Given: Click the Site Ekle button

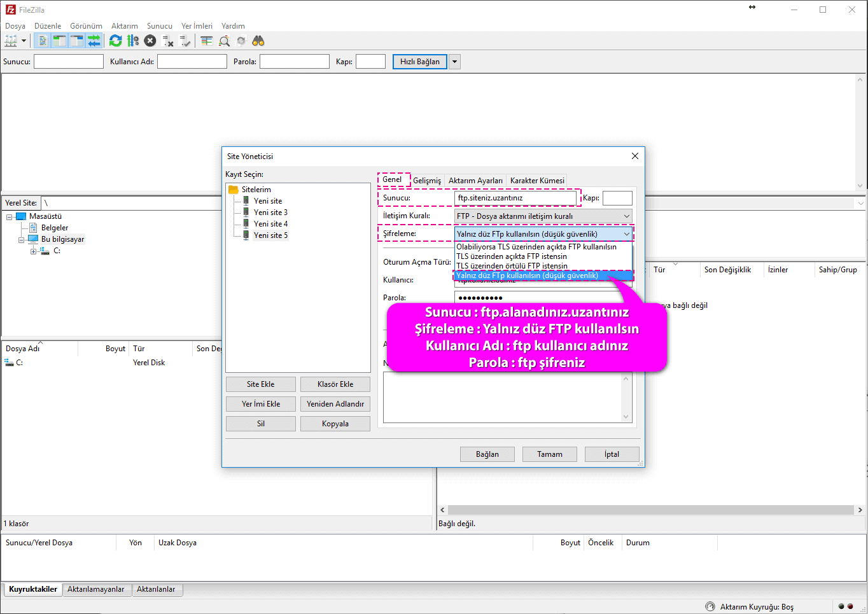Looking at the screenshot, I should click(260, 384).
